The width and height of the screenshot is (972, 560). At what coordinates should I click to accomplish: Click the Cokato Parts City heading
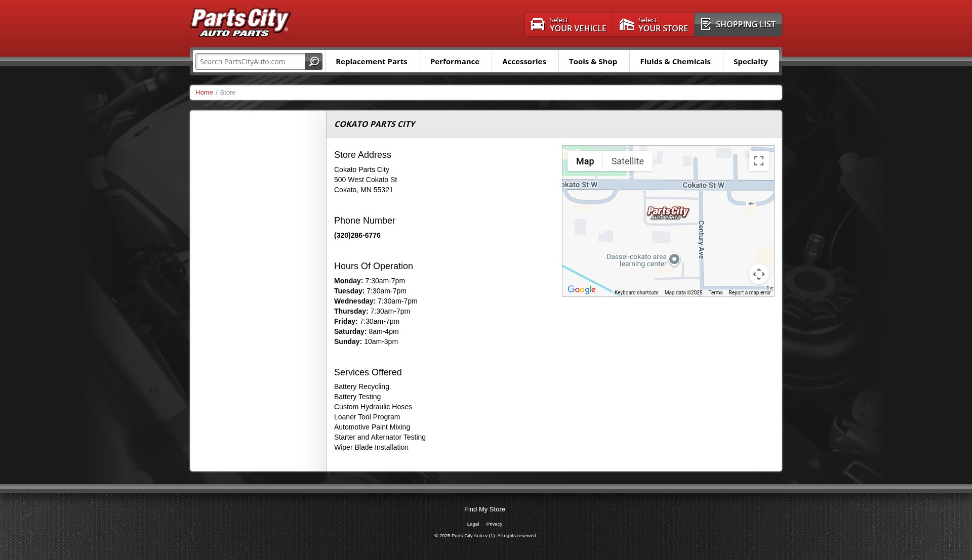tap(375, 124)
